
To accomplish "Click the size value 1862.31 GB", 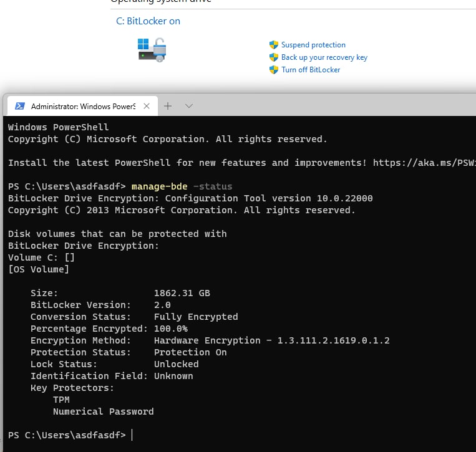I will pyautogui.click(x=182, y=293).
